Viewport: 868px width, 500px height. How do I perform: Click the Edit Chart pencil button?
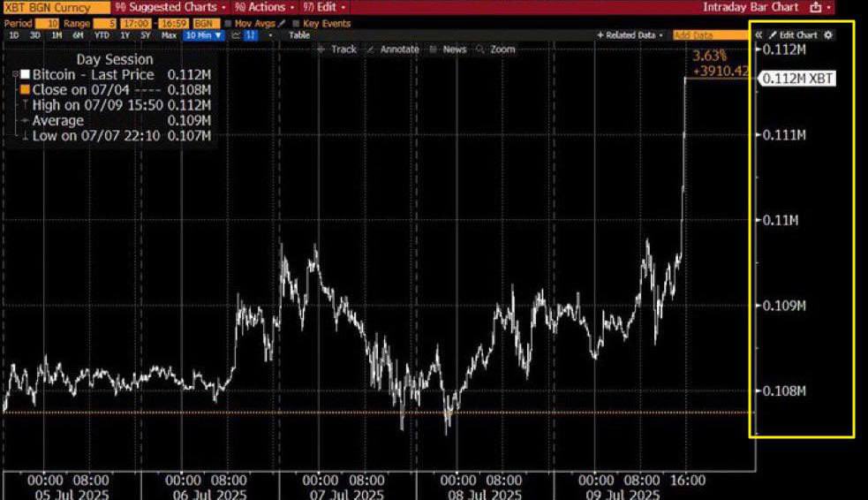[x=793, y=34]
